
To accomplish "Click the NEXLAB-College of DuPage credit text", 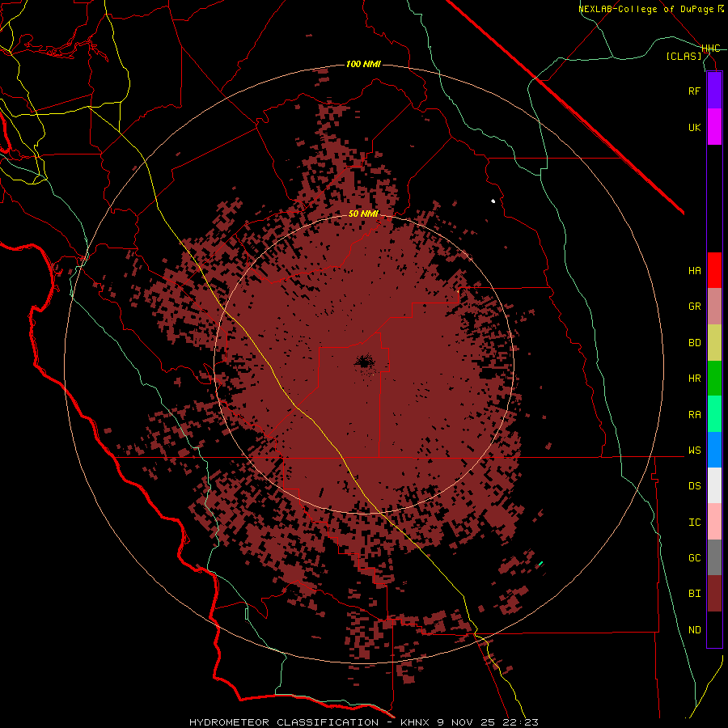I will point(645,9).
